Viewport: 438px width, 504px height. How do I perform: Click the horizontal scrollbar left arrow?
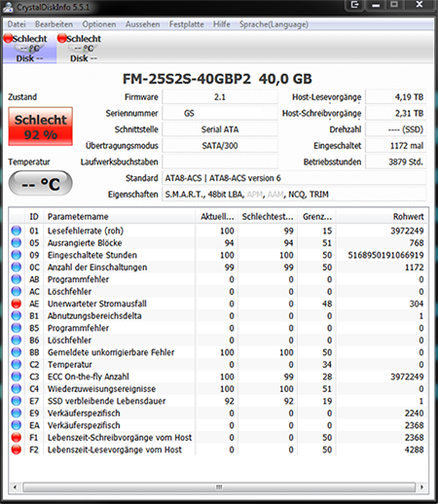[15, 487]
